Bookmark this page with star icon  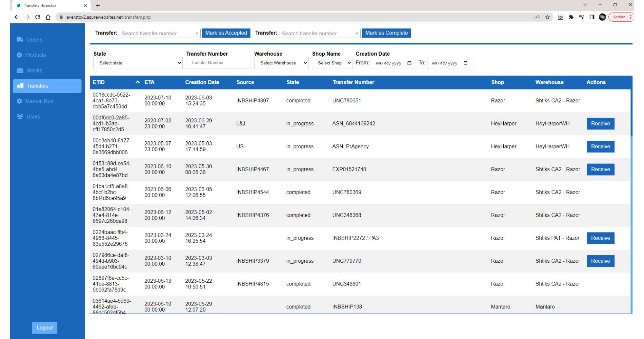pos(547,17)
